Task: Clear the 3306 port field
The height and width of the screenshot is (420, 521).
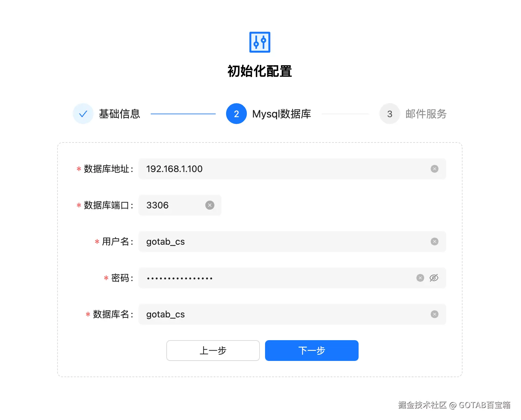Action: coord(210,205)
